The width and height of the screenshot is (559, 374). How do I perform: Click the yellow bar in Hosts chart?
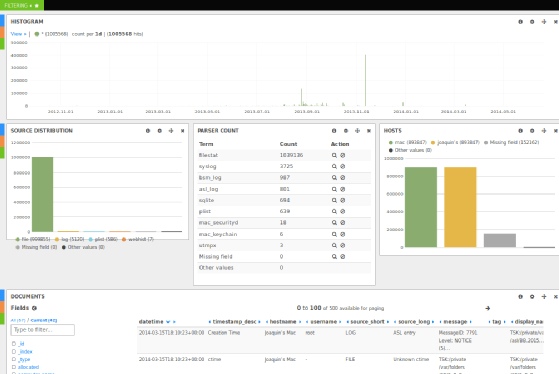pos(460,207)
